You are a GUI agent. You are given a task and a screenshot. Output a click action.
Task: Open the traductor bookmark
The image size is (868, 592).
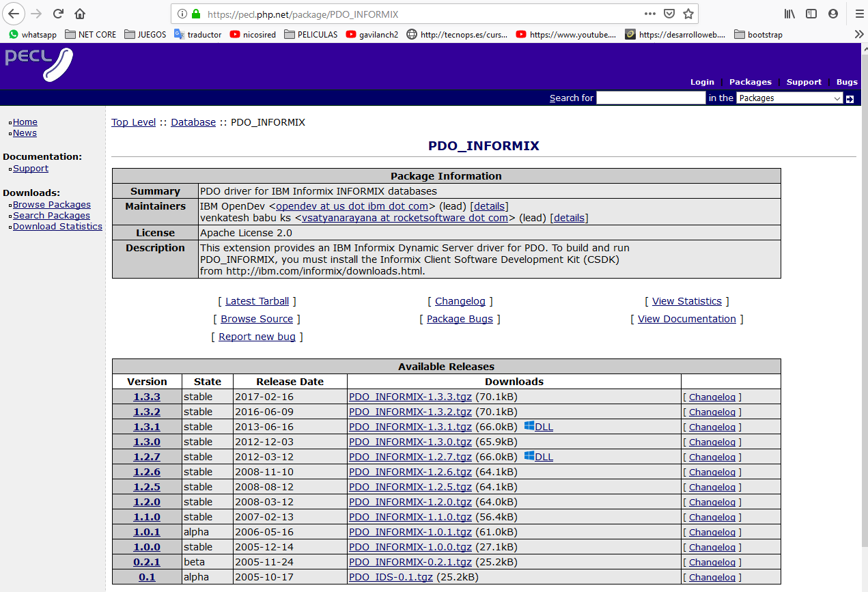pyautogui.click(x=198, y=34)
